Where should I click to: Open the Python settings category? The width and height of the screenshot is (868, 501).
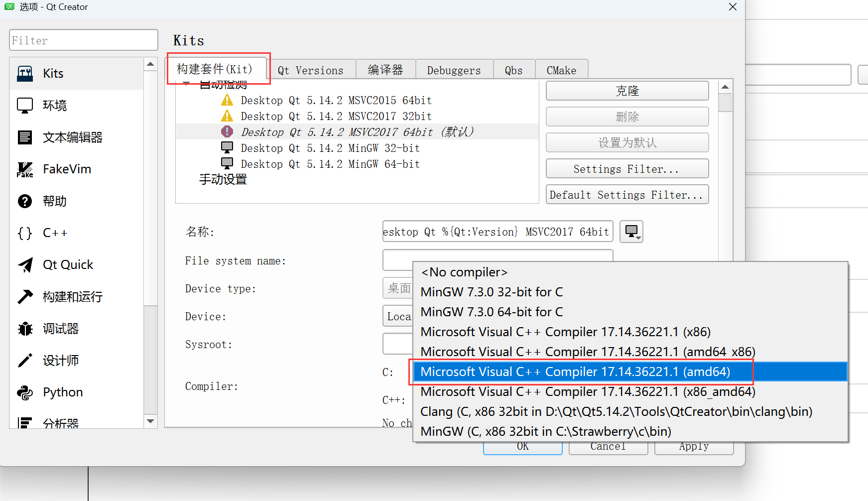click(x=77, y=392)
